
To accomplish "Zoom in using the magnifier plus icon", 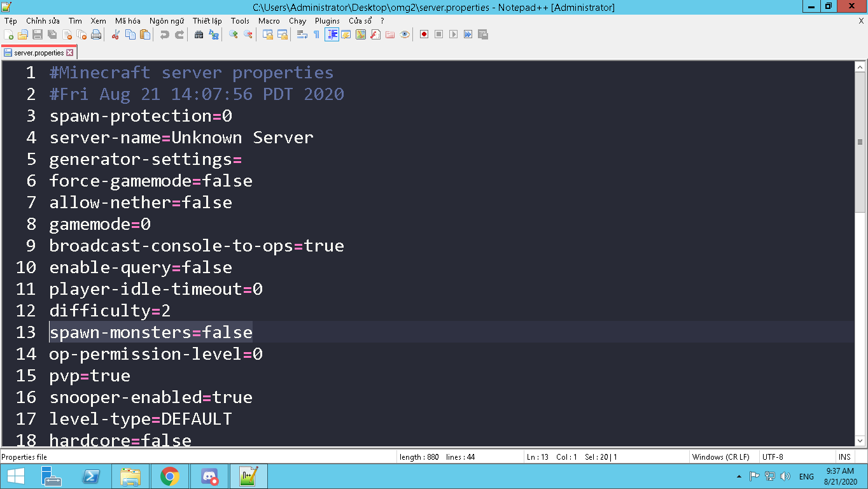I will point(234,34).
